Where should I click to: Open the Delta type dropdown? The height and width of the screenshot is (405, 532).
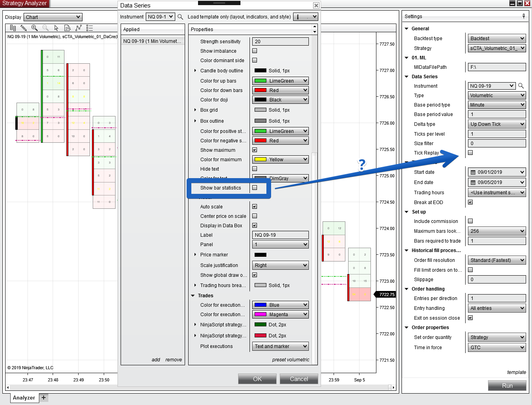click(x=497, y=124)
